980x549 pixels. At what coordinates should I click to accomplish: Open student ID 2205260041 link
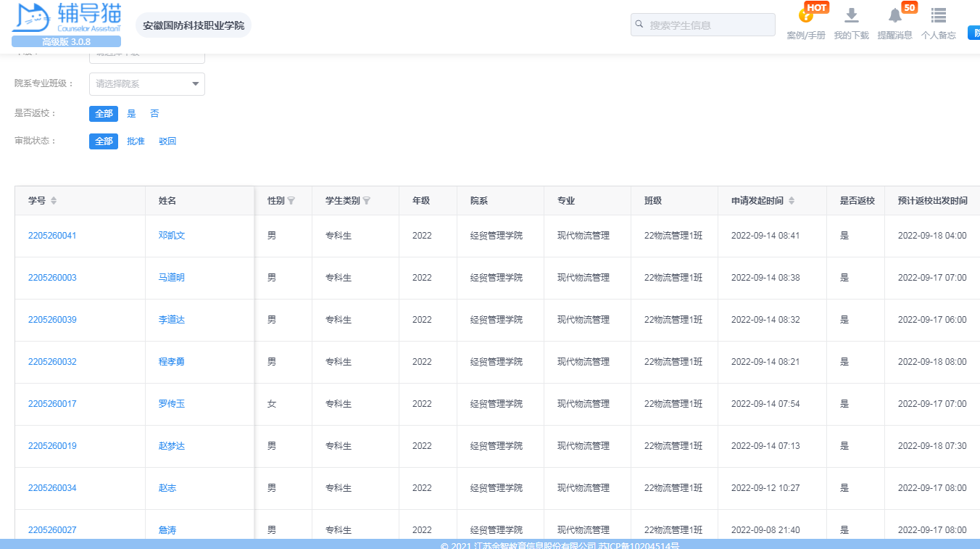[52, 236]
